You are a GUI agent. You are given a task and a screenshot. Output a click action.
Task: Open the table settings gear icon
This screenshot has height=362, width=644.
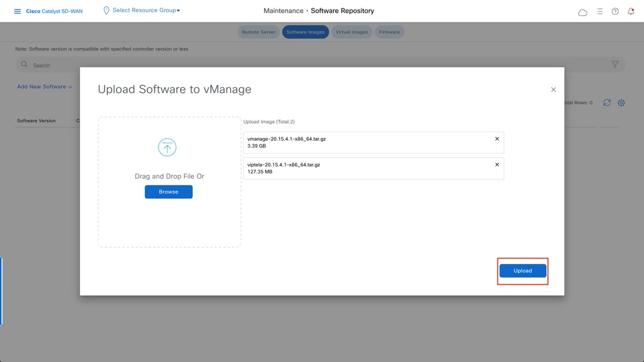(x=621, y=103)
